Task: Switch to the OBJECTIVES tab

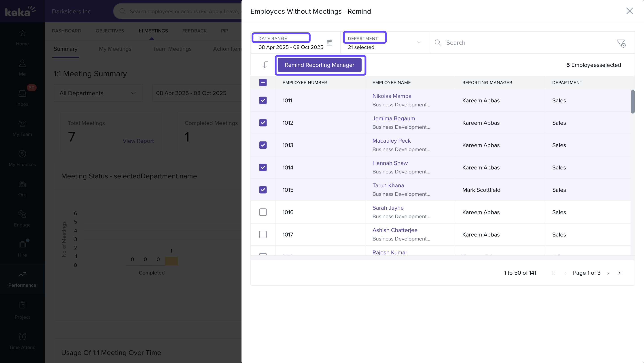Action: click(110, 31)
